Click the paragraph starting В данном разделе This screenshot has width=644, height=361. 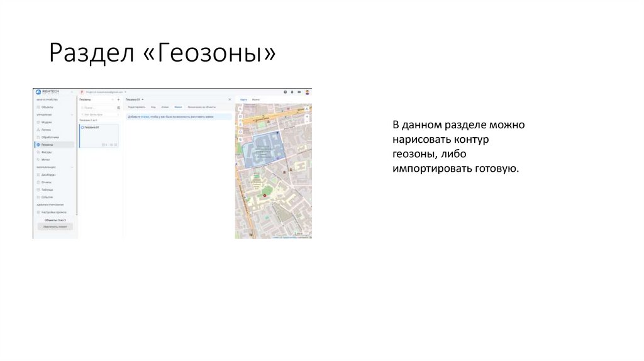(x=458, y=147)
